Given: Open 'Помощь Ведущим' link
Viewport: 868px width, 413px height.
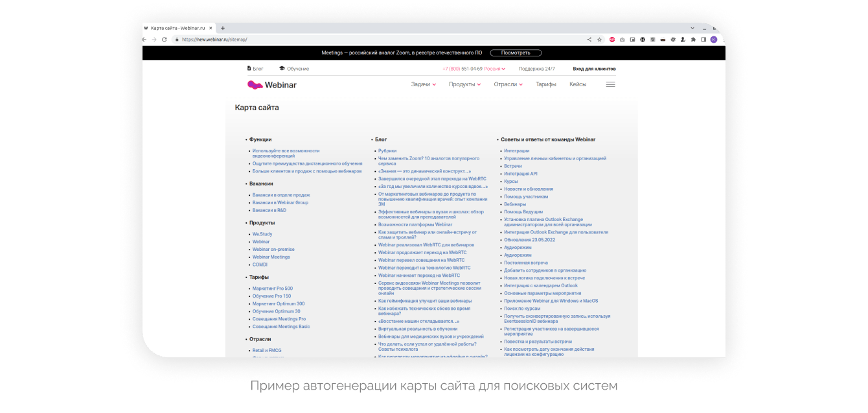Looking at the screenshot, I should point(523,212).
